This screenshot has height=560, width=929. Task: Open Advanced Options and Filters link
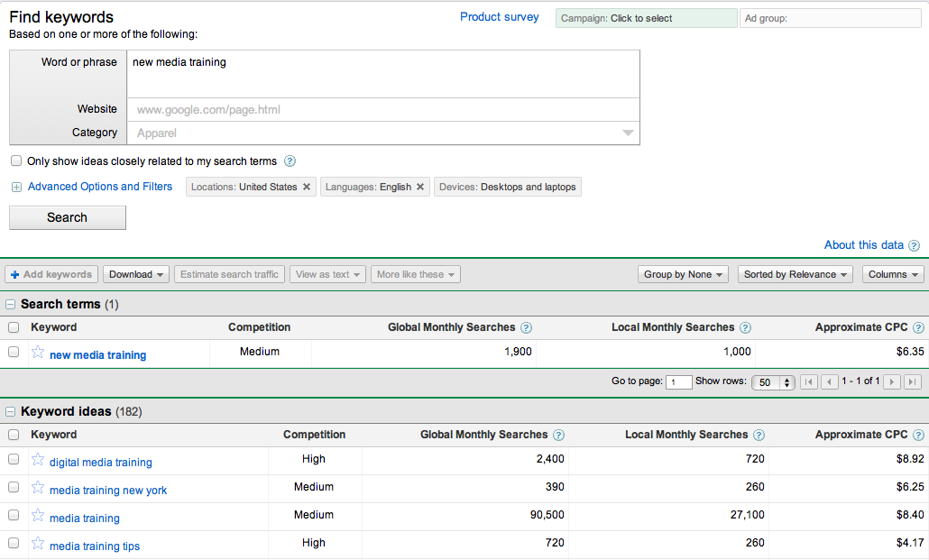coord(100,187)
